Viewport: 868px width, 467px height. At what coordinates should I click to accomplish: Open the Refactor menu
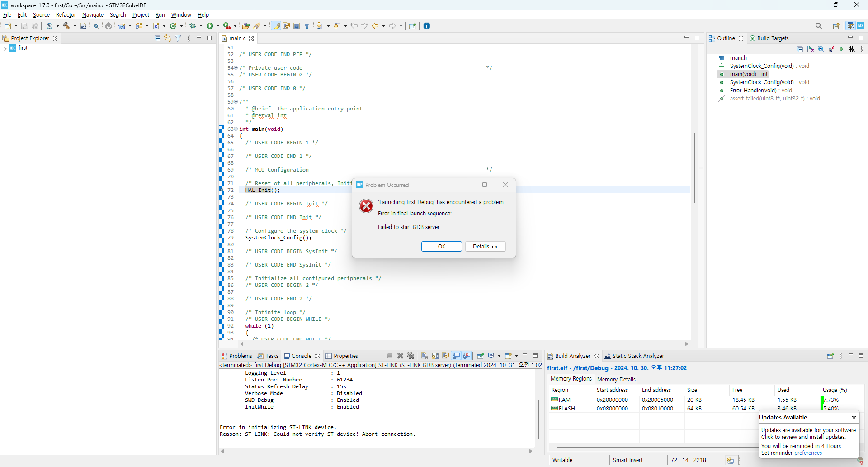tap(66, 15)
